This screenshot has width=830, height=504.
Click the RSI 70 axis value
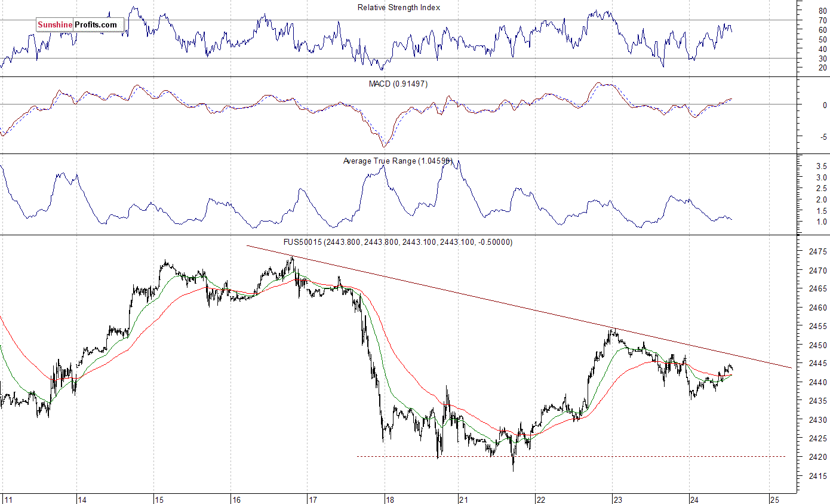[822, 20]
